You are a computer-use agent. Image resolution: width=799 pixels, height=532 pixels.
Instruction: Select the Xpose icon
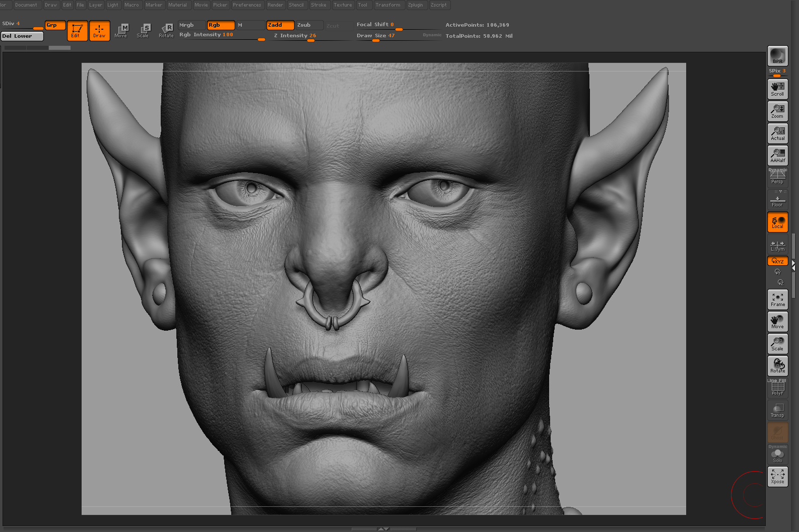click(x=777, y=477)
